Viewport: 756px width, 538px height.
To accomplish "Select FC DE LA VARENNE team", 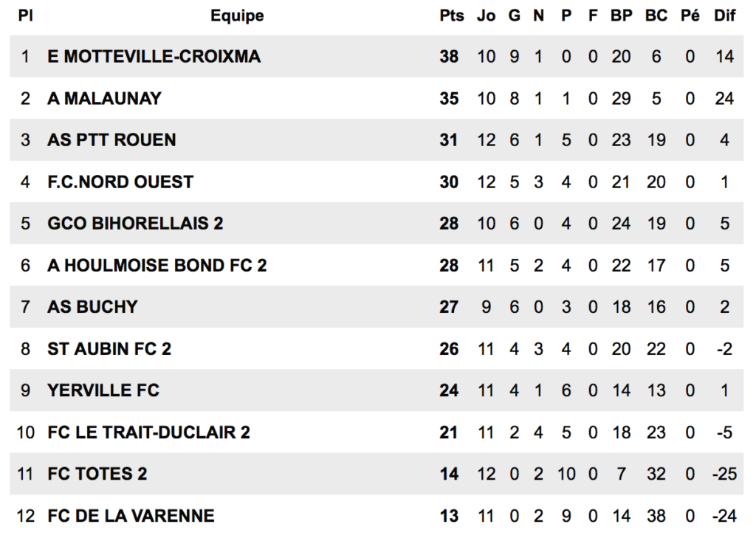I will pos(131,515).
